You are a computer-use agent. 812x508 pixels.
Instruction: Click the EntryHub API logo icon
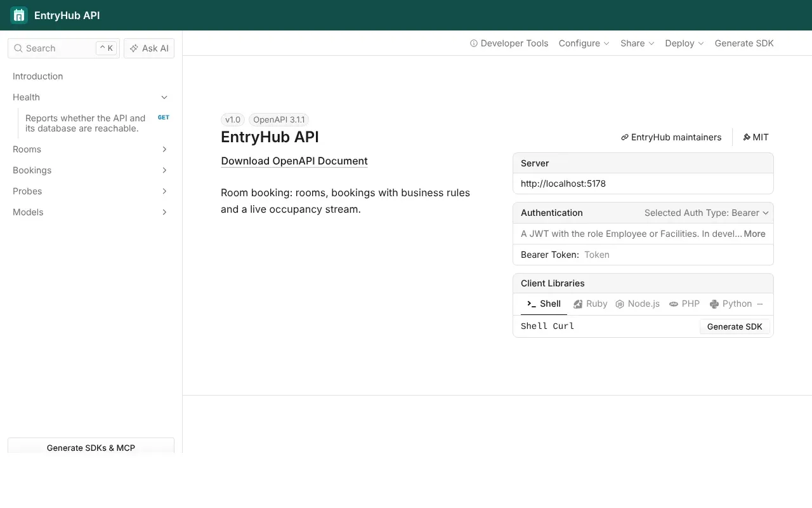click(x=19, y=15)
